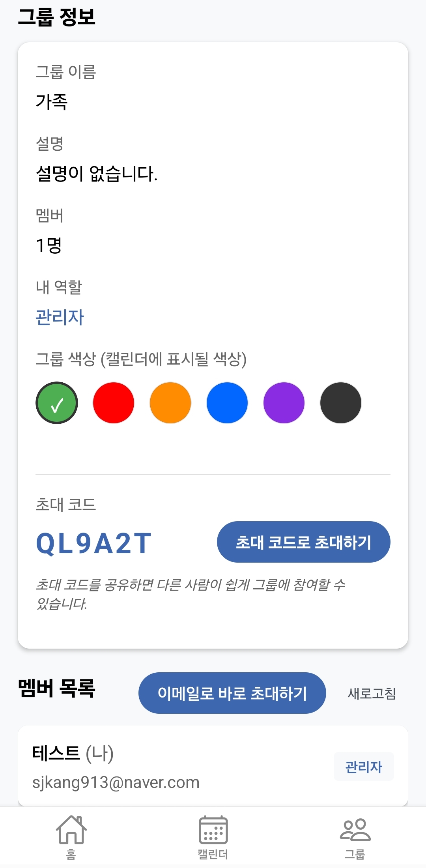
Task: Tap the 그룹 tab label
Action: coord(355,855)
